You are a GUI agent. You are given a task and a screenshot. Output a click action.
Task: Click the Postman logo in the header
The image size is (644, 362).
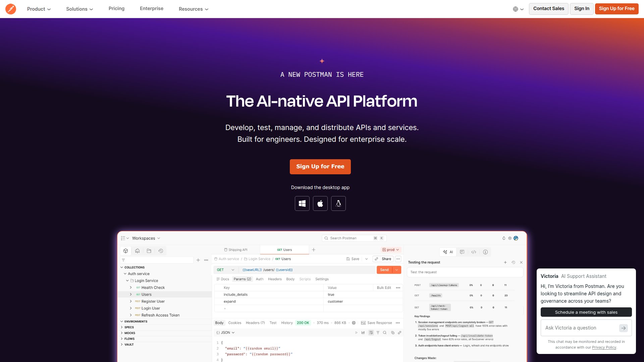(11, 9)
